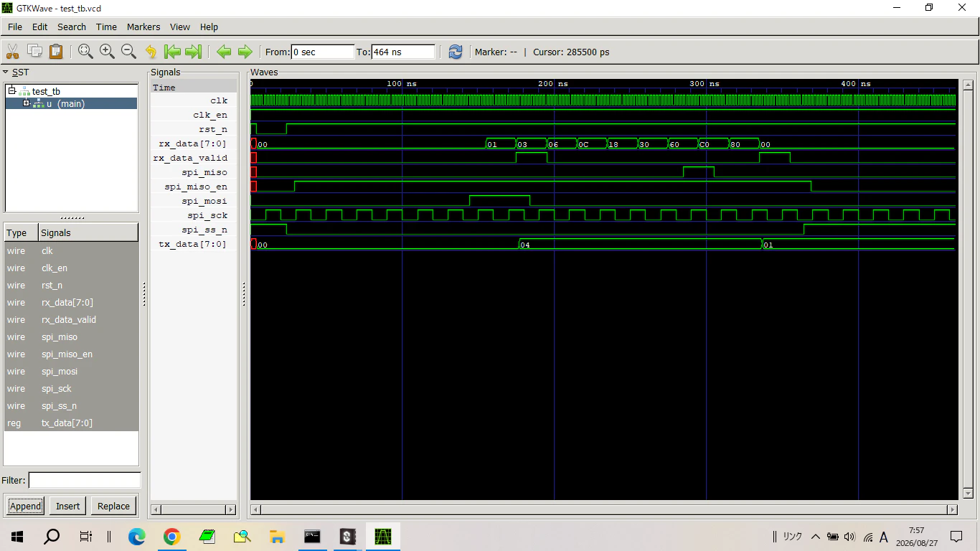The width and height of the screenshot is (980, 551).
Task: Click the waveform horizontal scrollbar
Action: click(603, 509)
